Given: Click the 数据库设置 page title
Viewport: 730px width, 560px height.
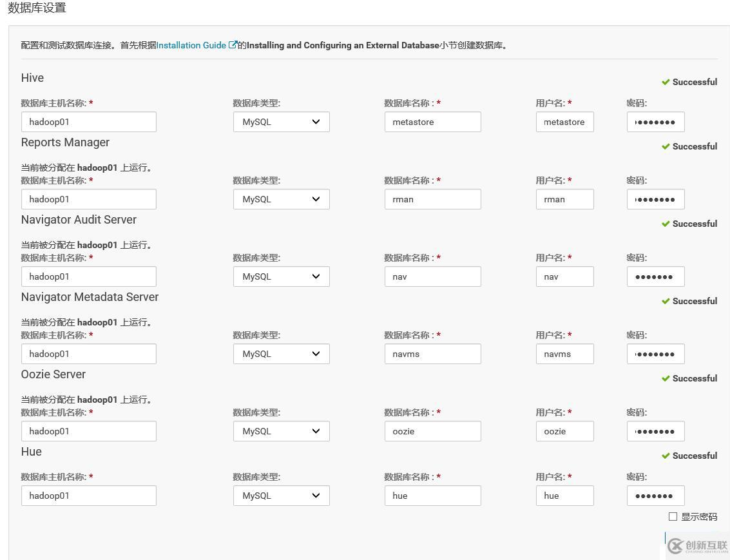Looking at the screenshot, I should tap(37, 8).
